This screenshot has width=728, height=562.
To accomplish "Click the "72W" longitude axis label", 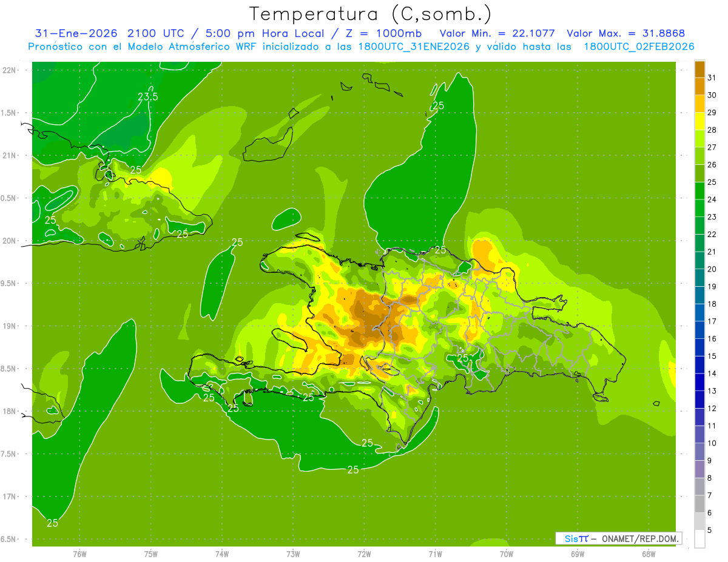I will tap(364, 554).
